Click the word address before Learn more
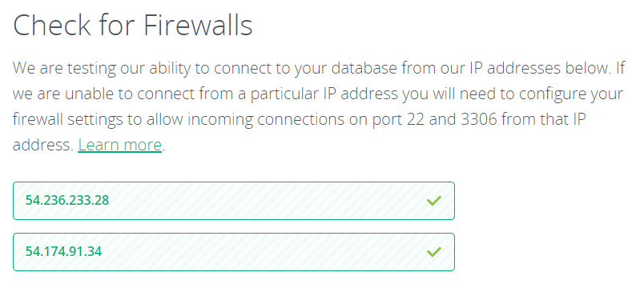The width and height of the screenshot is (644, 288). pyautogui.click(x=43, y=145)
